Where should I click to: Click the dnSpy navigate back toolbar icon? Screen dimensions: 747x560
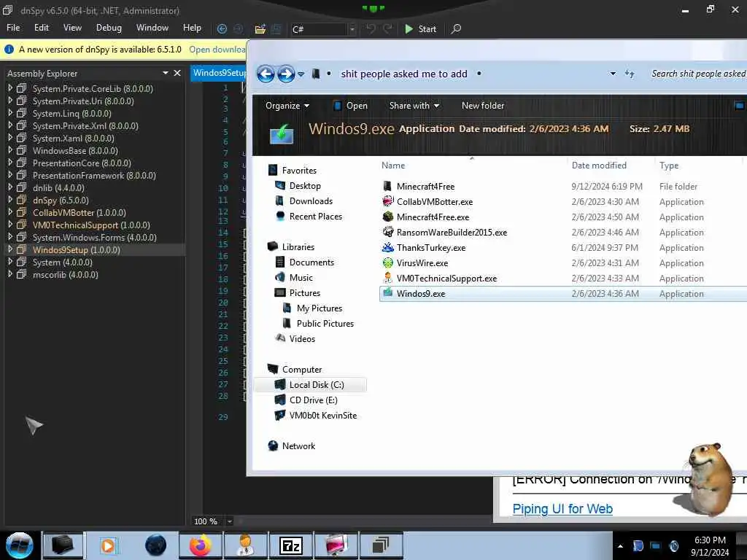coord(222,29)
